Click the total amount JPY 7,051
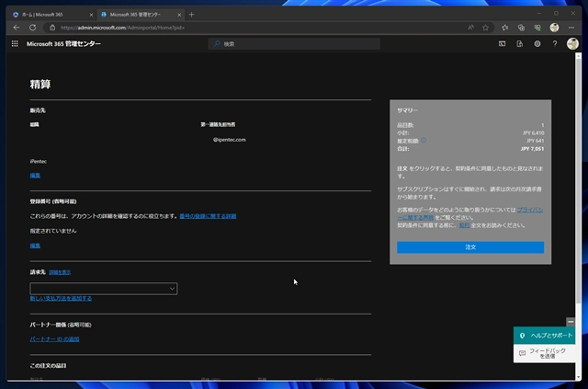The height and width of the screenshot is (389, 588). tap(532, 149)
